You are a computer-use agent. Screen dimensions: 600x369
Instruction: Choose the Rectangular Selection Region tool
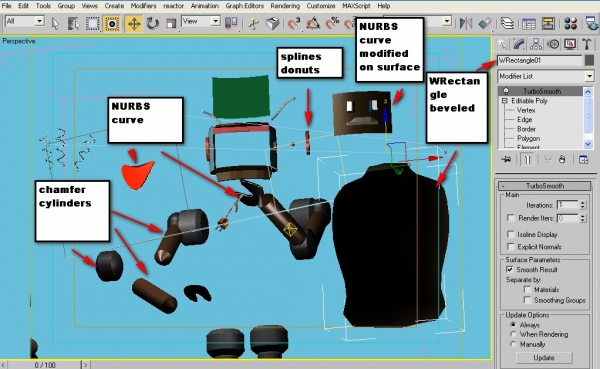tap(92, 24)
